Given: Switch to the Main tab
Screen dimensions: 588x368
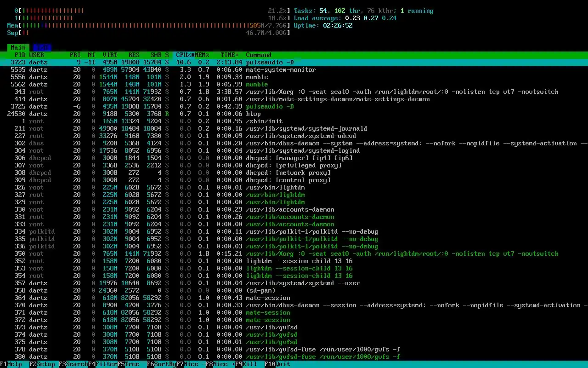Looking at the screenshot, I should coord(18,47).
